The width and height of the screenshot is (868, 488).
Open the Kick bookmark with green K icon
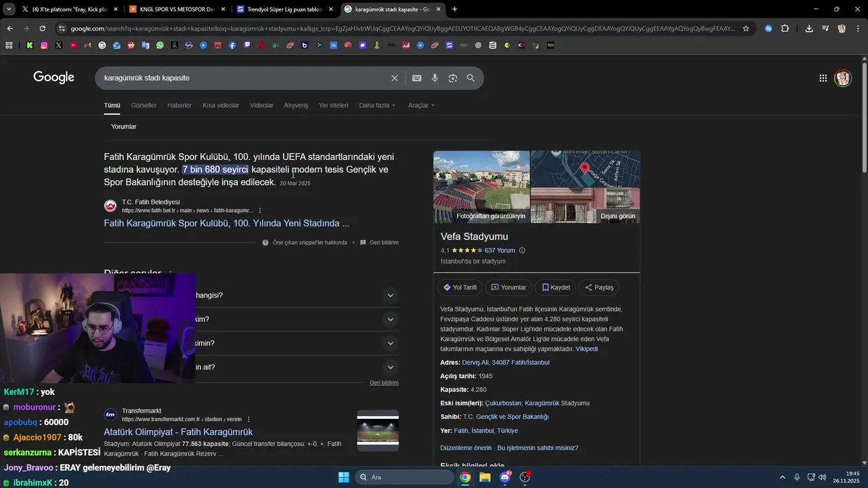pos(30,45)
